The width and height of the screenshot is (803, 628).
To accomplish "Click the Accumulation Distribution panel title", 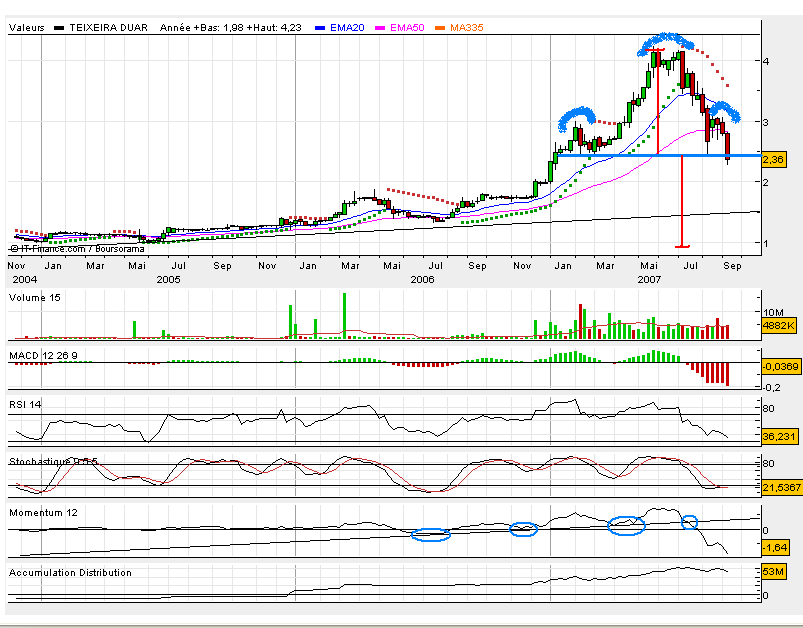I will coord(70,572).
